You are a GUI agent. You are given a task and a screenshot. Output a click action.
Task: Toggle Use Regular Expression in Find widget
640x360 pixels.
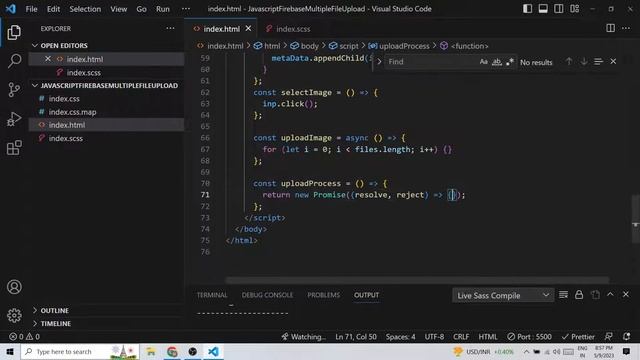pos(509,62)
